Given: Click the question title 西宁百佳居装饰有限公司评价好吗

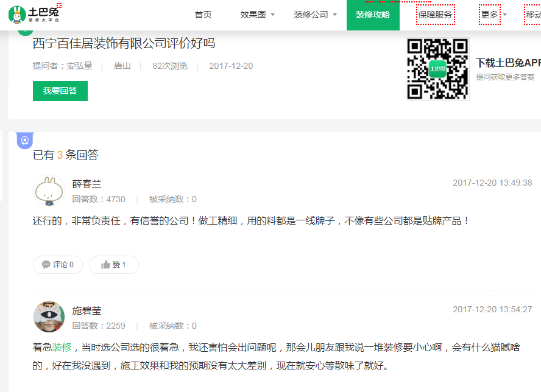Looking at the screenshot, I should click(x=124, y=44).
